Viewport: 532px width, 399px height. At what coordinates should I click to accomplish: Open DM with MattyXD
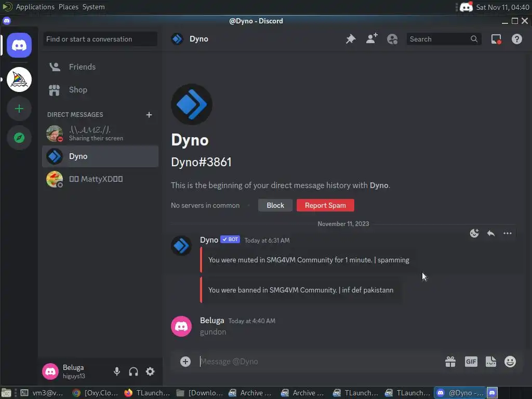point(100,179)
